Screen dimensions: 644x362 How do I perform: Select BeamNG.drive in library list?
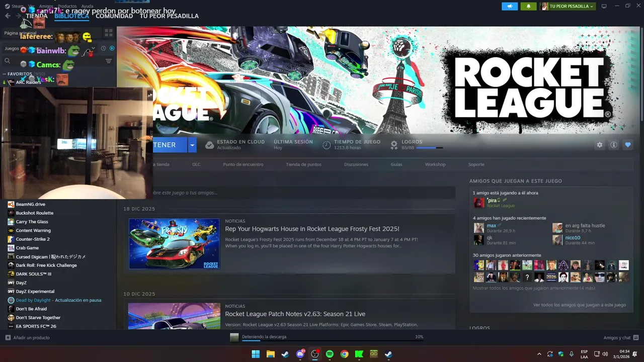click(x=30, y=204)
